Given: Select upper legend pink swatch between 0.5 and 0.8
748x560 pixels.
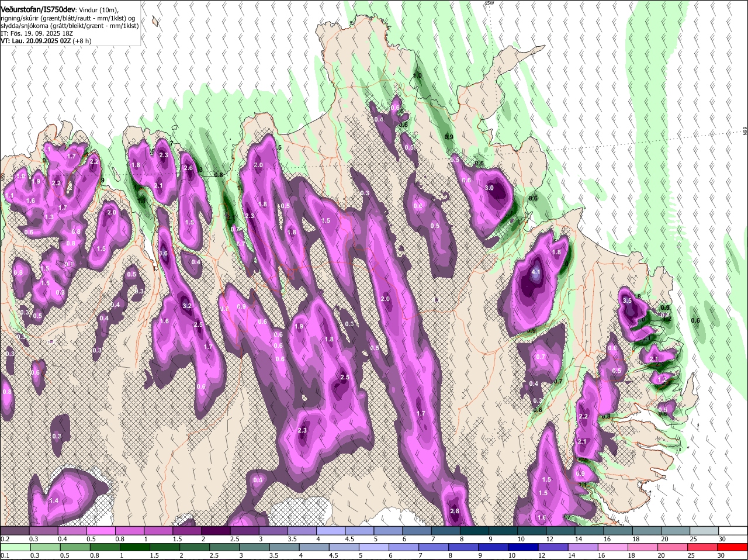Looking at the screenshot, I should 101,531.
